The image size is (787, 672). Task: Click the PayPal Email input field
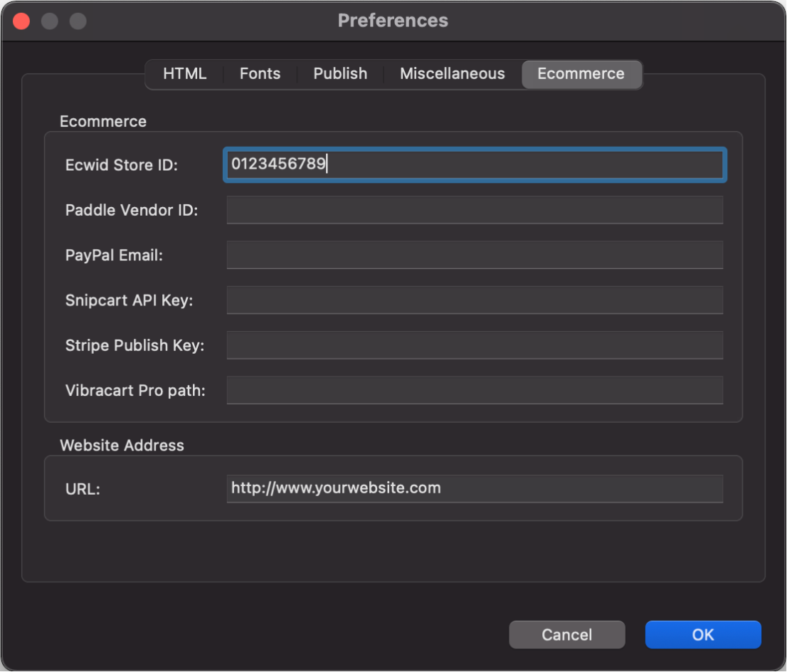pos(475,255)
